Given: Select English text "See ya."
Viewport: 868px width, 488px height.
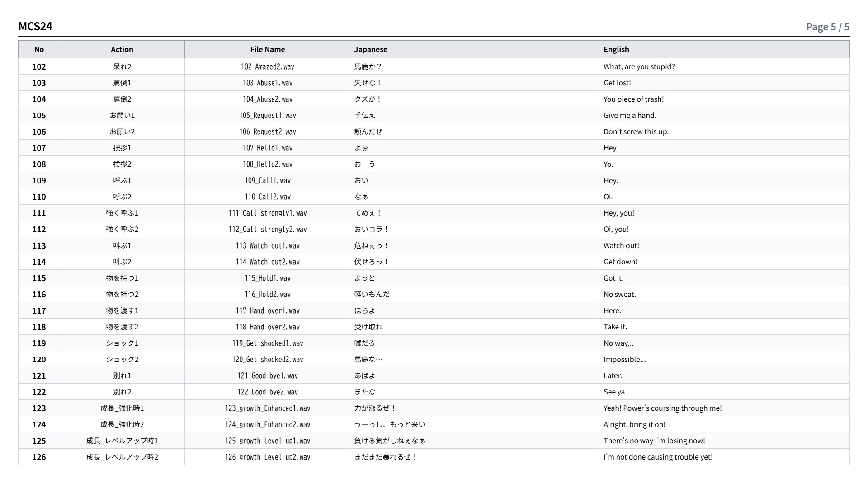Looking at the screenshot, I should point(615,392).
